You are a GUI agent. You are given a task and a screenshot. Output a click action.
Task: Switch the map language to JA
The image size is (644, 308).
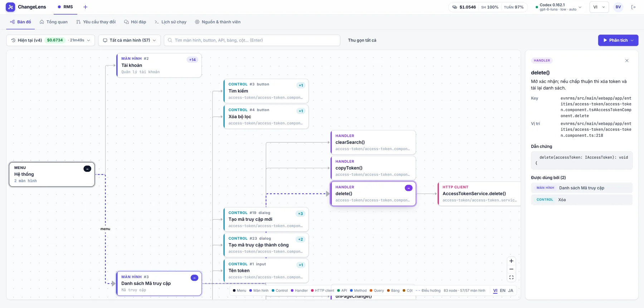point(511,290)
